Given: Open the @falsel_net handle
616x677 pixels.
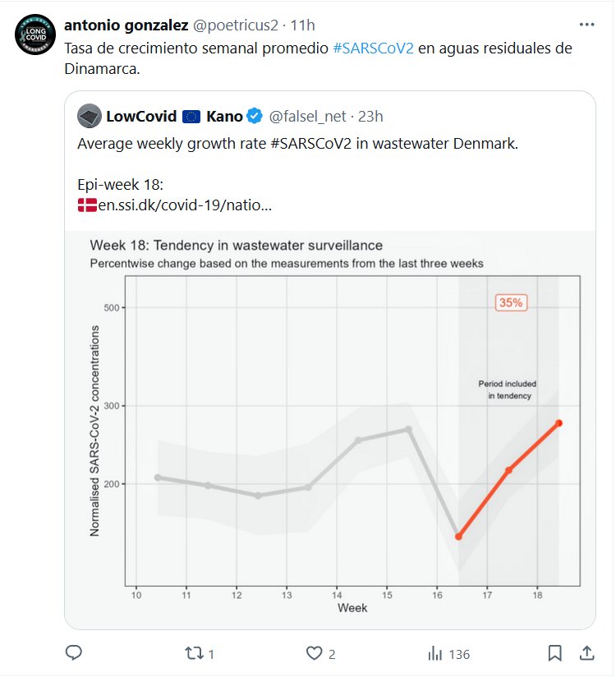Looking at the screenshot, I should point(310,116).
